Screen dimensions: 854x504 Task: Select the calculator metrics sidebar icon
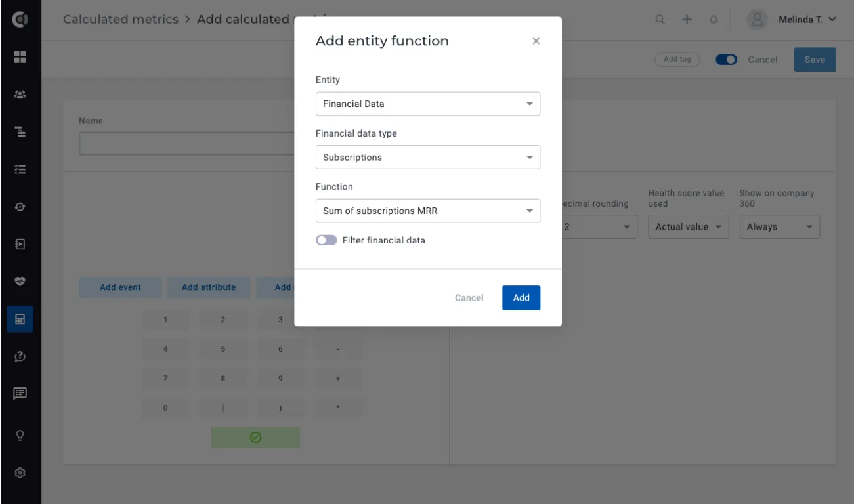point(20,319)
